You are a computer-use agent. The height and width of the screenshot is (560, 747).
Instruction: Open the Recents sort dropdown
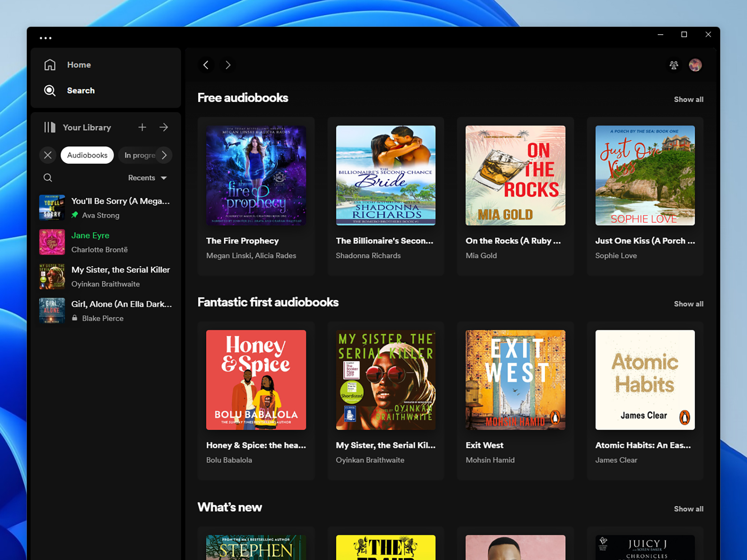tap(147, 178)
